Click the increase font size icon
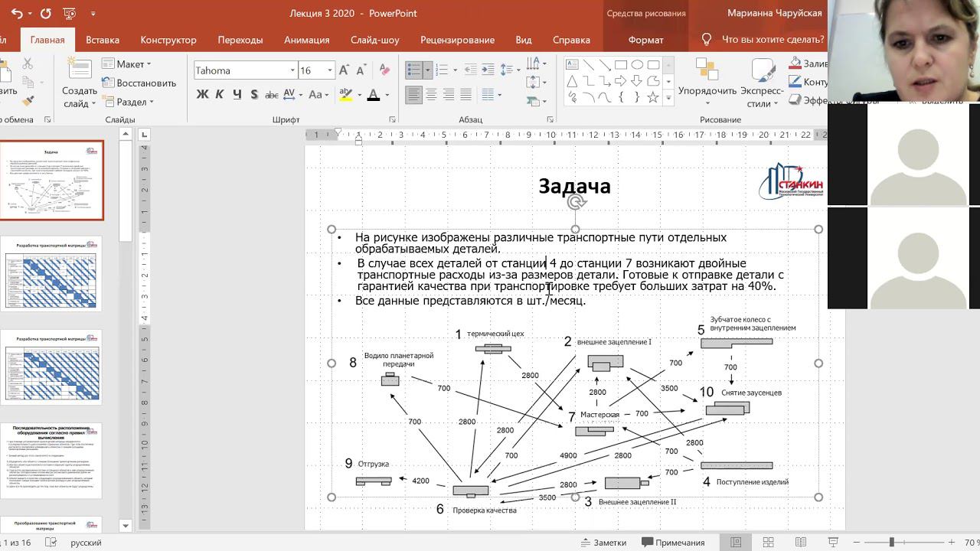This screenshot has height=551, width=980. point(344,70)
